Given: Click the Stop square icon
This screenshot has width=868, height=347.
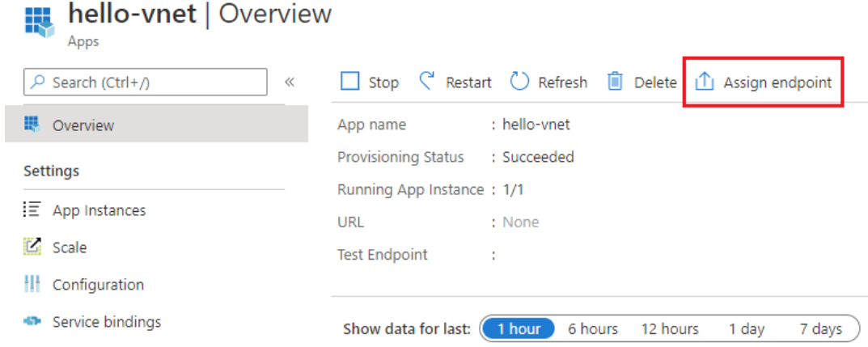Looking at the screenshot, I should 349,82.
